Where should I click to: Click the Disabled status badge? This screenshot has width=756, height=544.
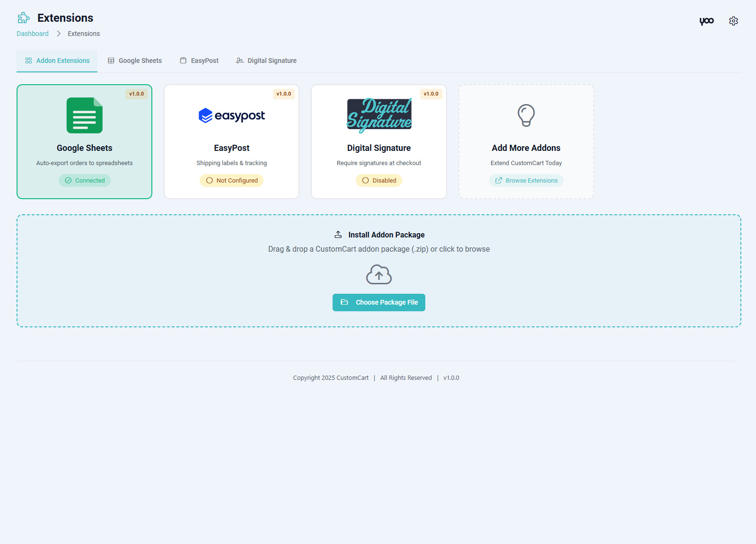[379, 181]
